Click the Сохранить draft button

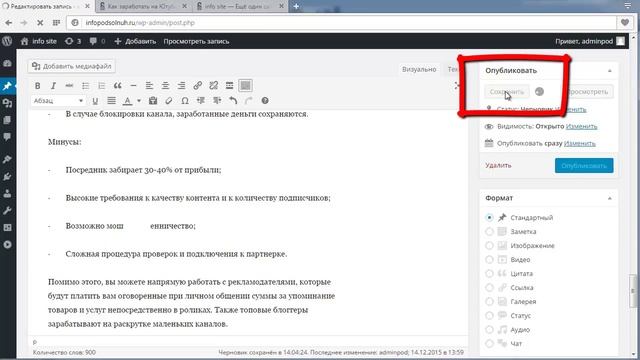tap(507, 92)
